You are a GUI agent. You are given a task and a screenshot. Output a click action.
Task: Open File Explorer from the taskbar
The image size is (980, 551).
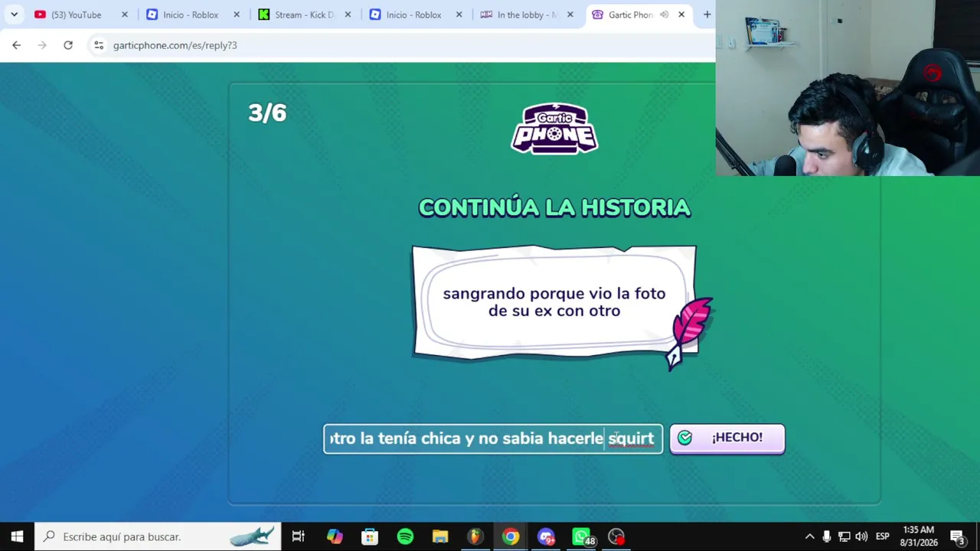tap(440, 536)
